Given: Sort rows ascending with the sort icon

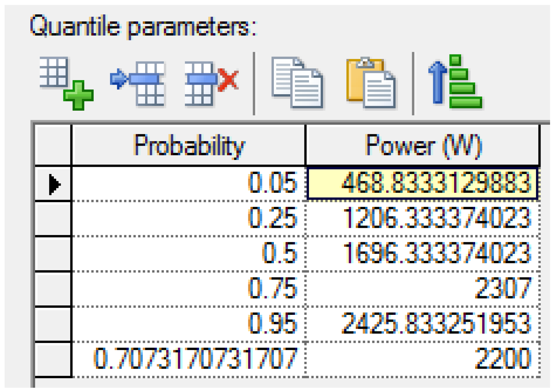Looking at the screenshot, I should coord(455,82).
